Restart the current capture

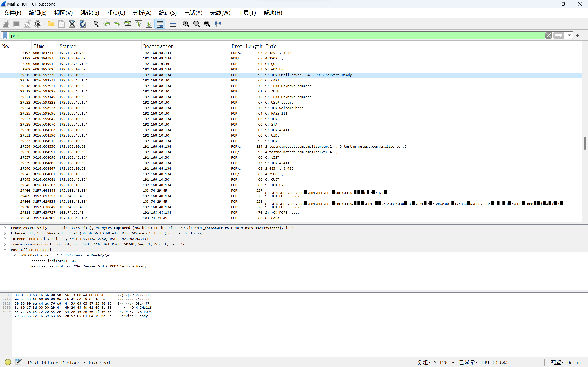[27, 24]
